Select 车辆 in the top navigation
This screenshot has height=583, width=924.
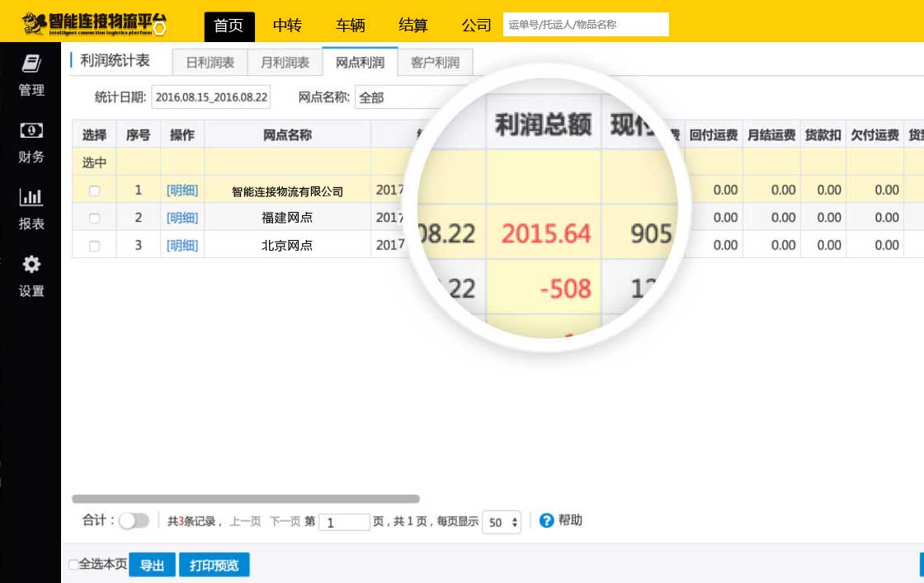(350, 26)
